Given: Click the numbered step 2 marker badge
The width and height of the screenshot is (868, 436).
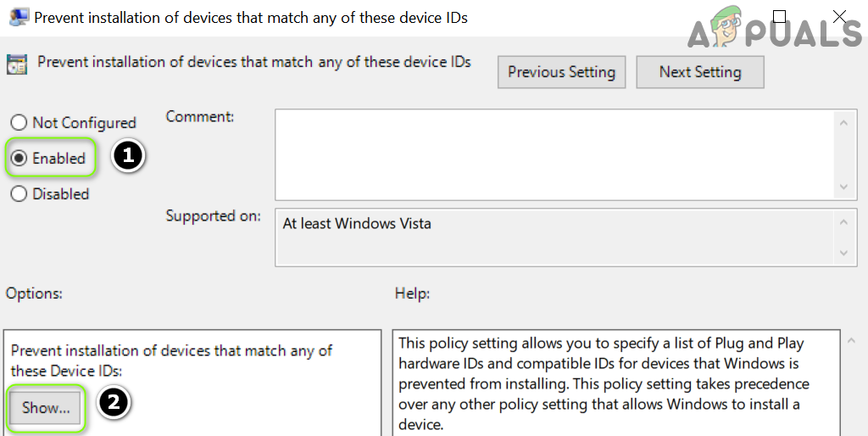Looking at the screenshot, I should click(114, 404).
